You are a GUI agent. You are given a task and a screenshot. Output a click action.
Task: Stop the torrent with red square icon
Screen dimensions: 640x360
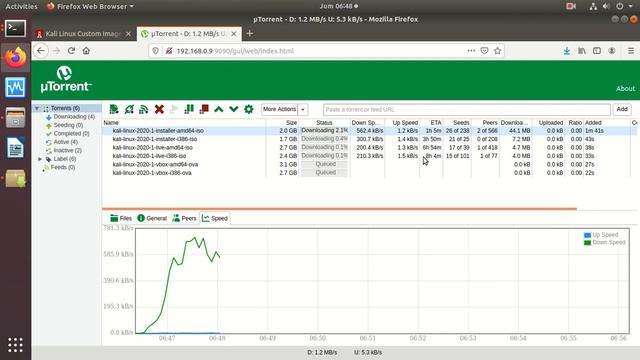click(x=204, y=109)
